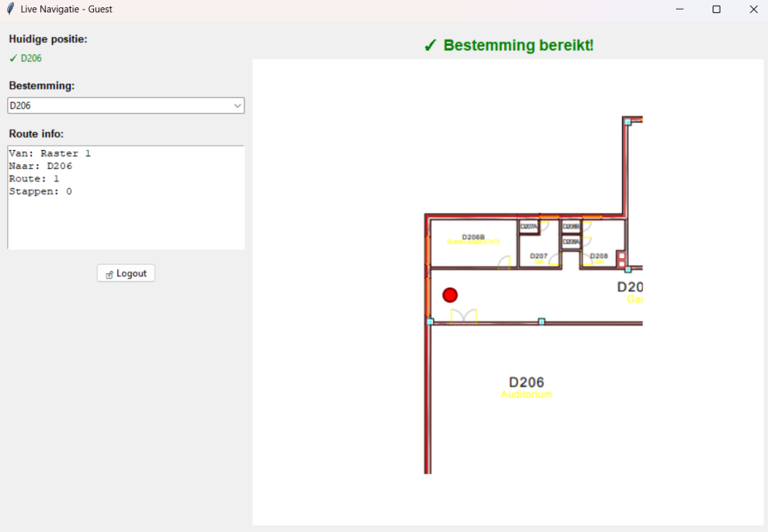Click the green D206 current position text

click(x=31, y=58)
